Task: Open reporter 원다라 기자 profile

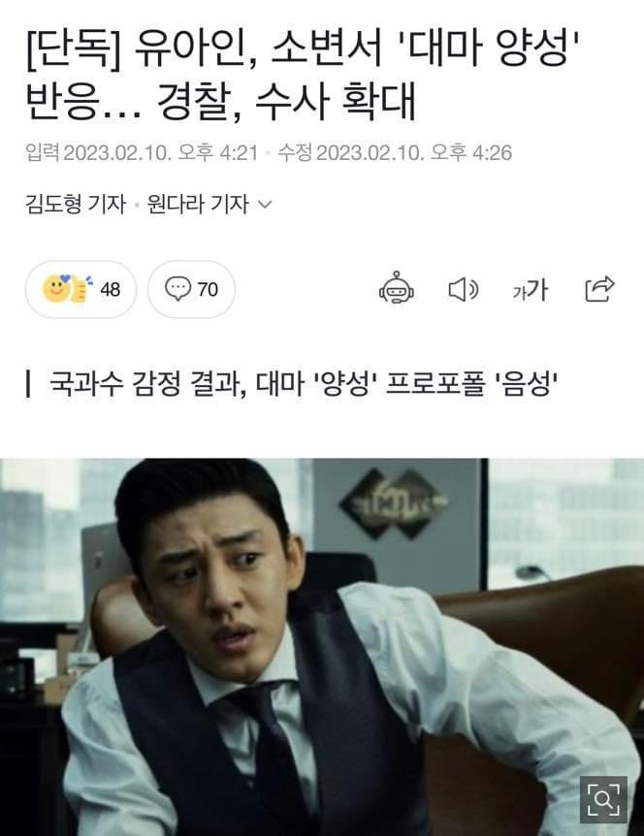Action: (x=198, y=205)
